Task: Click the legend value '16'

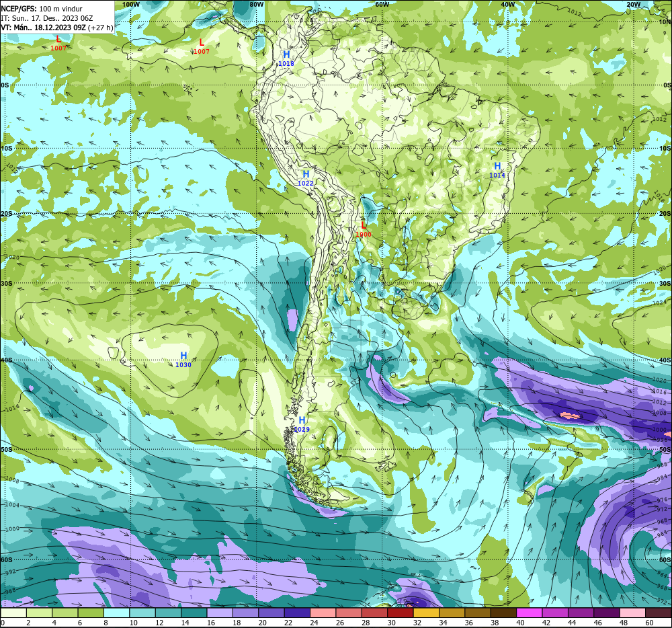Action: [211, 623]
